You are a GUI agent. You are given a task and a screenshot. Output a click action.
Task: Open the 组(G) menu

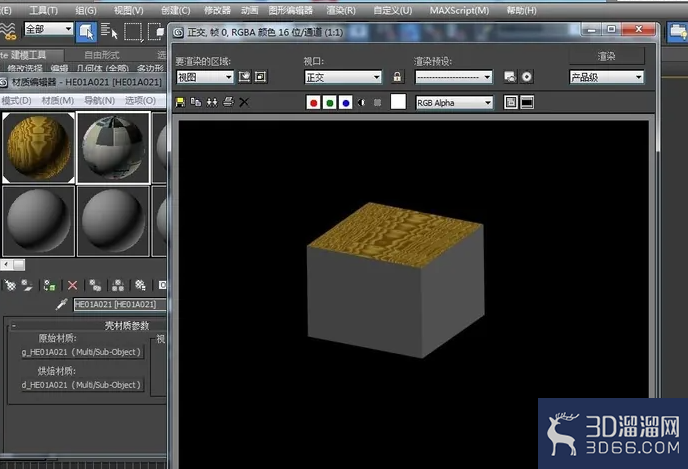(86, 10)
